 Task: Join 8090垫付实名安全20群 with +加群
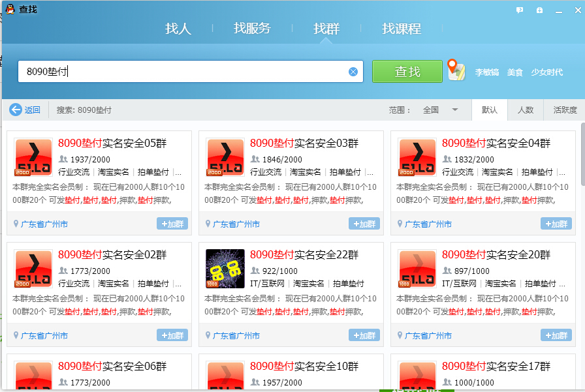(x=556, y=335)
